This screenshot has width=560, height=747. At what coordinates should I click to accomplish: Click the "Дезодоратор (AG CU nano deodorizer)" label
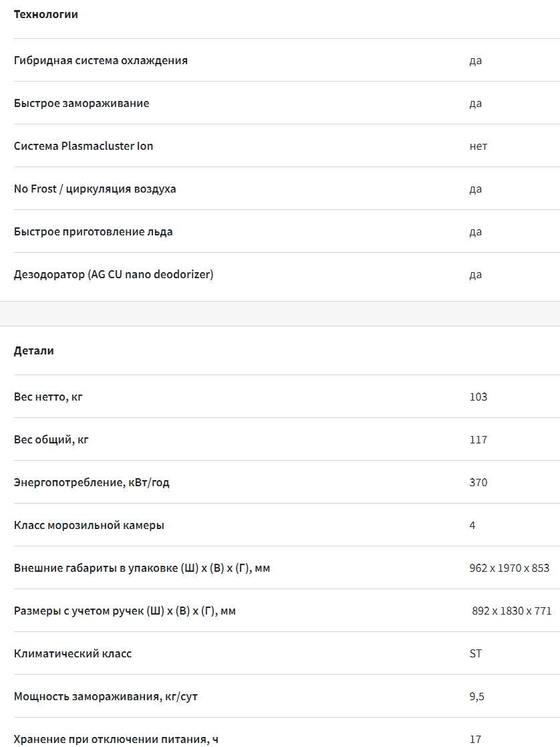point(113,274)
